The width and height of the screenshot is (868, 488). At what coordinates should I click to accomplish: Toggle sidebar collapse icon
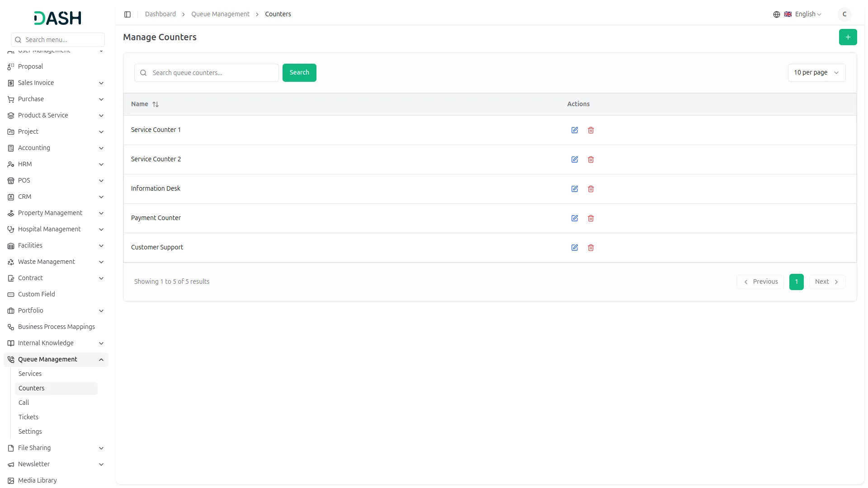point(127,14)
